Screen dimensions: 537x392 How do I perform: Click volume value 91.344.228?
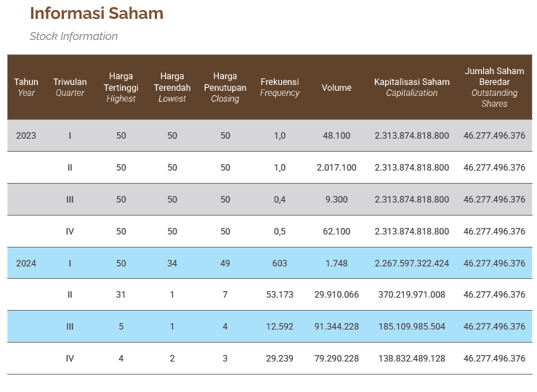pos(336,327)
